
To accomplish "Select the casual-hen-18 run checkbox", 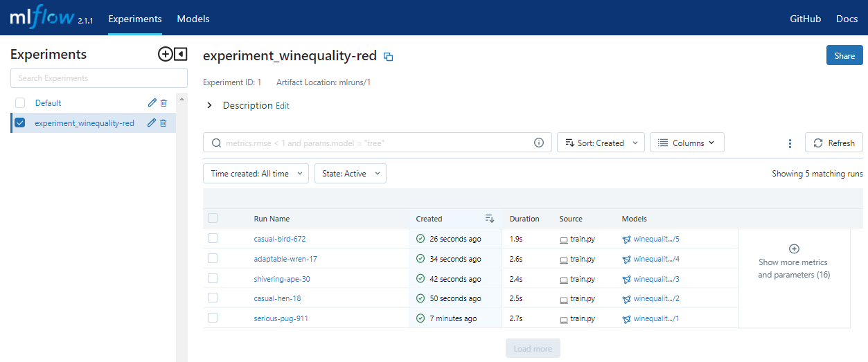I will point(213,298).
